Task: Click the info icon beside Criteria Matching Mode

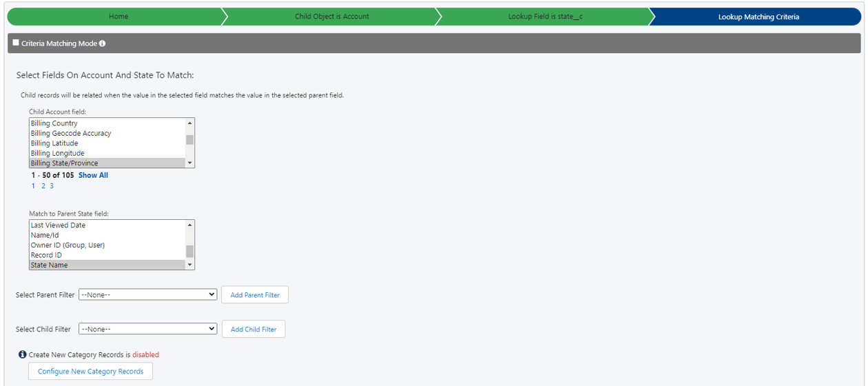Action: 102,43
